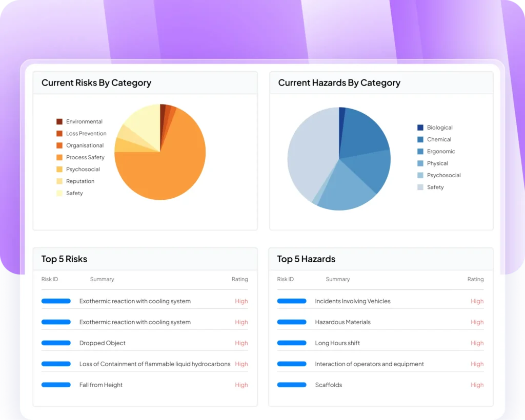Click the Loss Prevention legend color swatch

59,134
